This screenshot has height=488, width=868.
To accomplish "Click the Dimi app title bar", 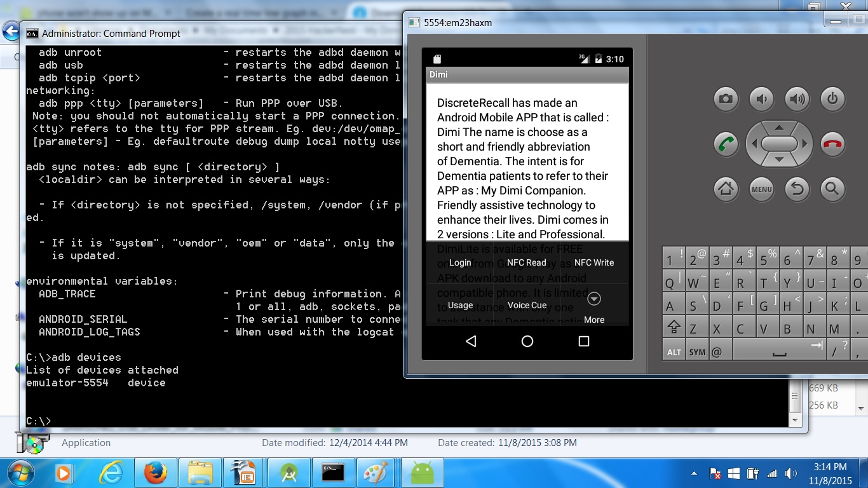I will [x=527, y=74].
